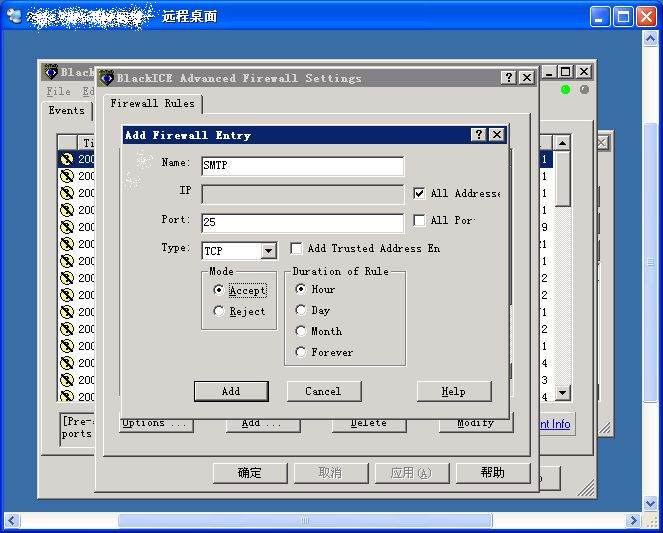Minimize the 远程桌面 remote desktop window
This screenshot has width=663, height=533.
click(600, 17)
